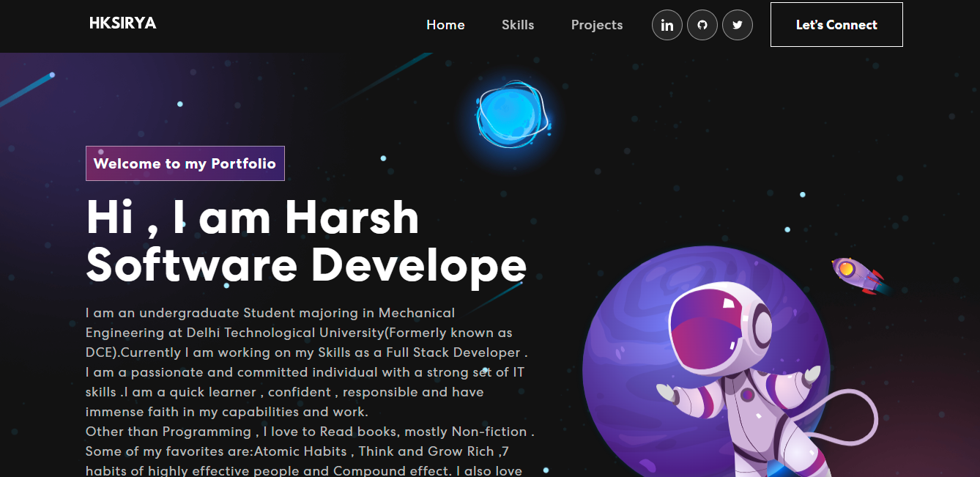Open the Skills section from the navbar
980x477 pixels.
(x=518, y=25)
